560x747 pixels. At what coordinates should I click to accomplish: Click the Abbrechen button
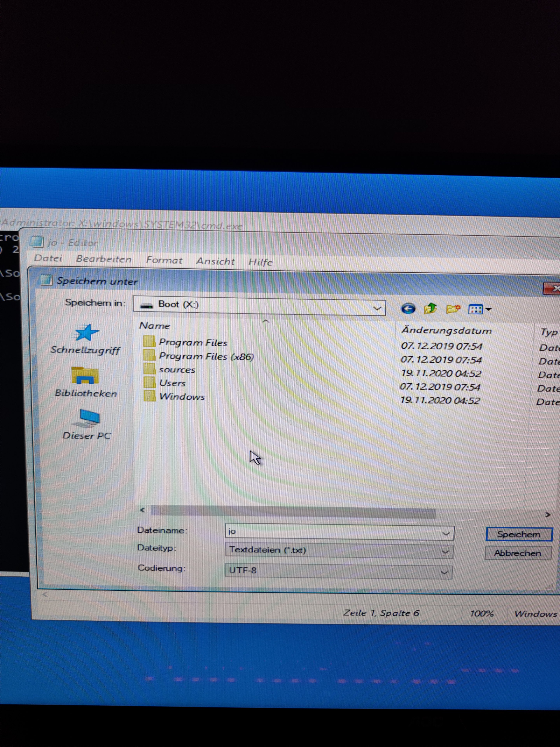click(518, 553)
